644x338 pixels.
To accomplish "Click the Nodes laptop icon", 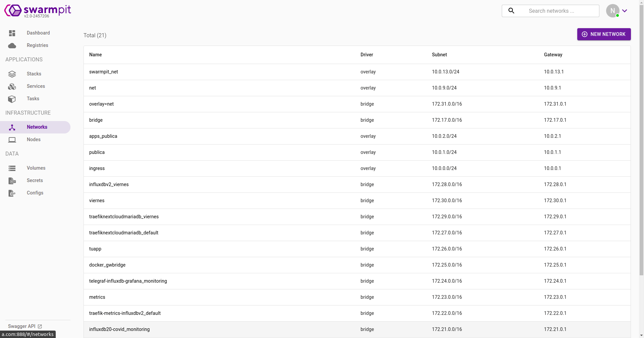I will click(12, 140).
